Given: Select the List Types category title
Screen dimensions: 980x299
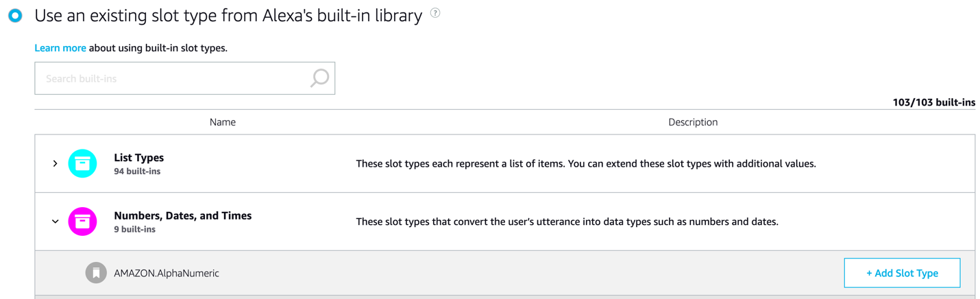Looking at the screenshot, I should [138, 158].
